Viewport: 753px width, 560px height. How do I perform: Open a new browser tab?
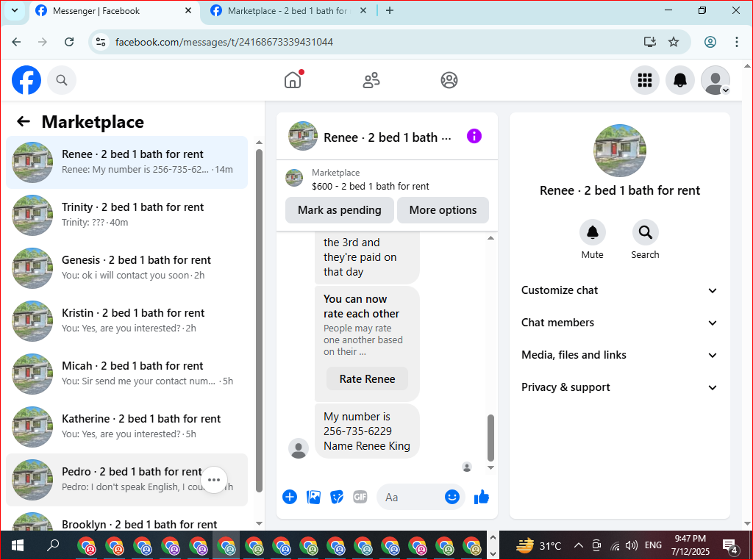click(390, 10)
